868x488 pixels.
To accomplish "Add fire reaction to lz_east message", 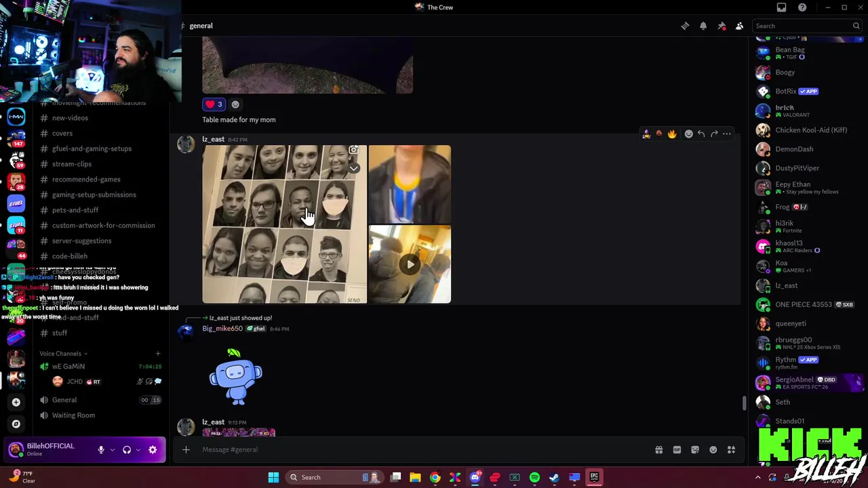I will 672,134.
